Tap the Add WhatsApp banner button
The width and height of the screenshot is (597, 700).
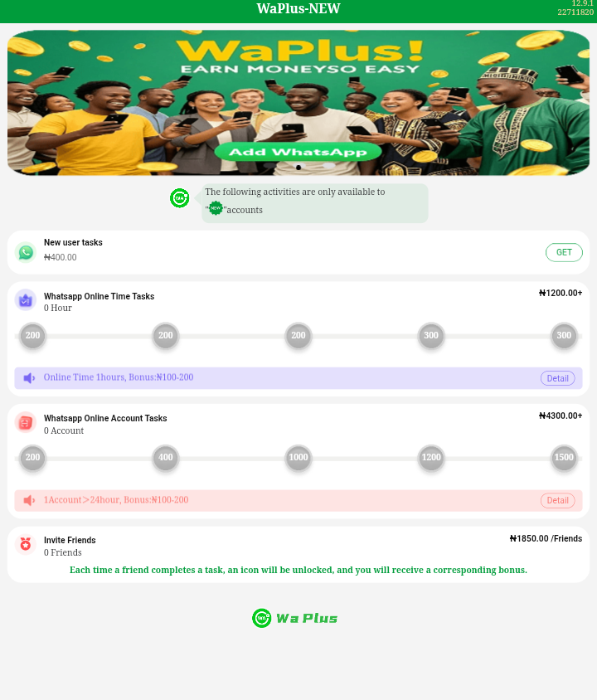(x=298, y=153)
